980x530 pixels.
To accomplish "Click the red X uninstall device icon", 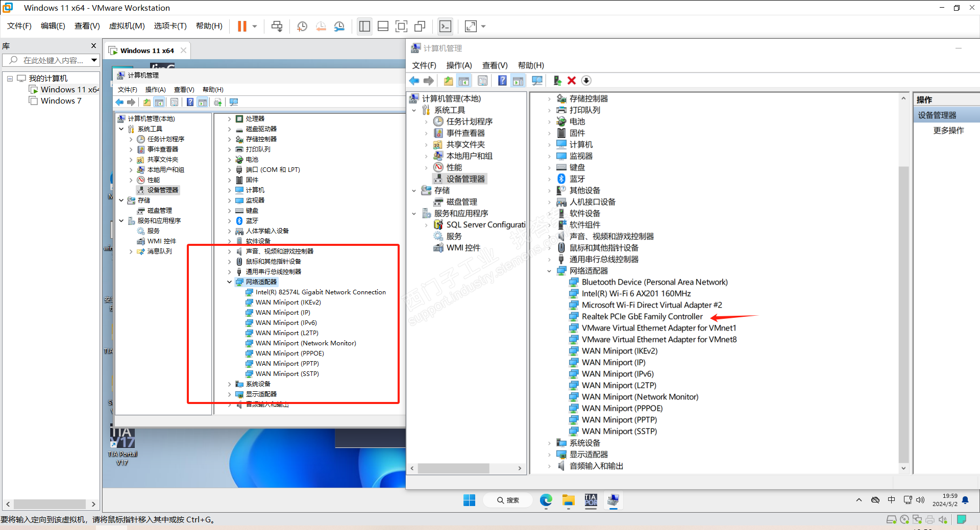I will tap(572, 81).
